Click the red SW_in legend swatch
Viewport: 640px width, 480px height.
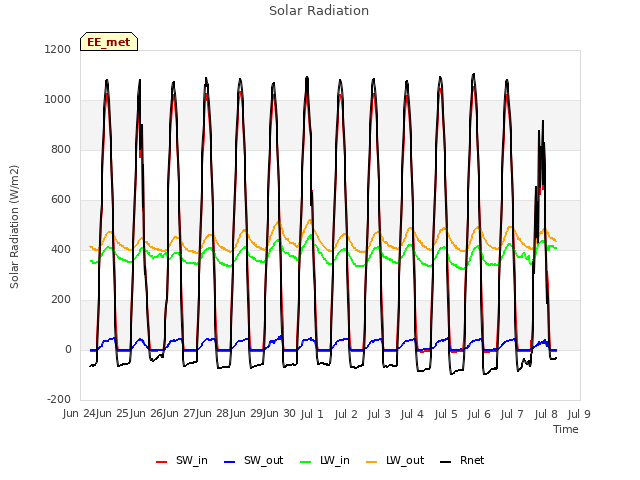point(162,462)
